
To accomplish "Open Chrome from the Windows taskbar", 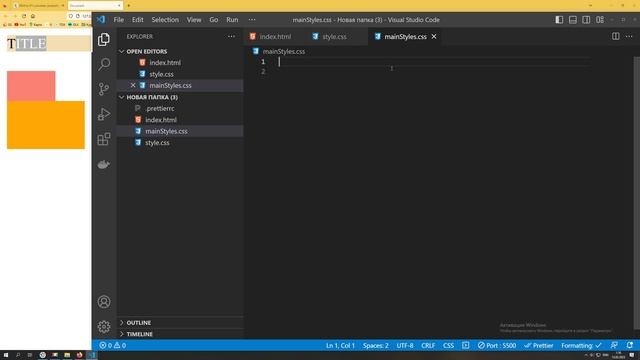I will coord(42,355).
